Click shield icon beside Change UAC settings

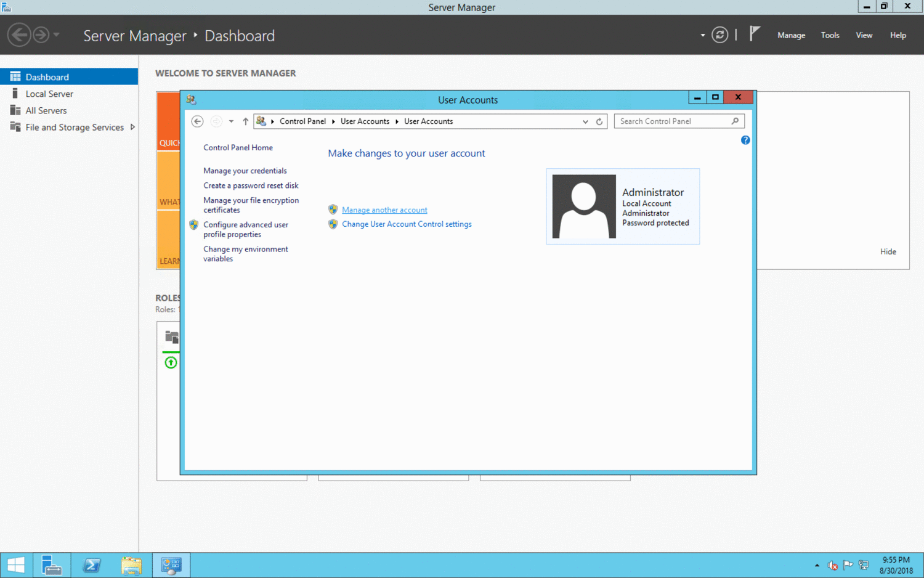(333, 224)
